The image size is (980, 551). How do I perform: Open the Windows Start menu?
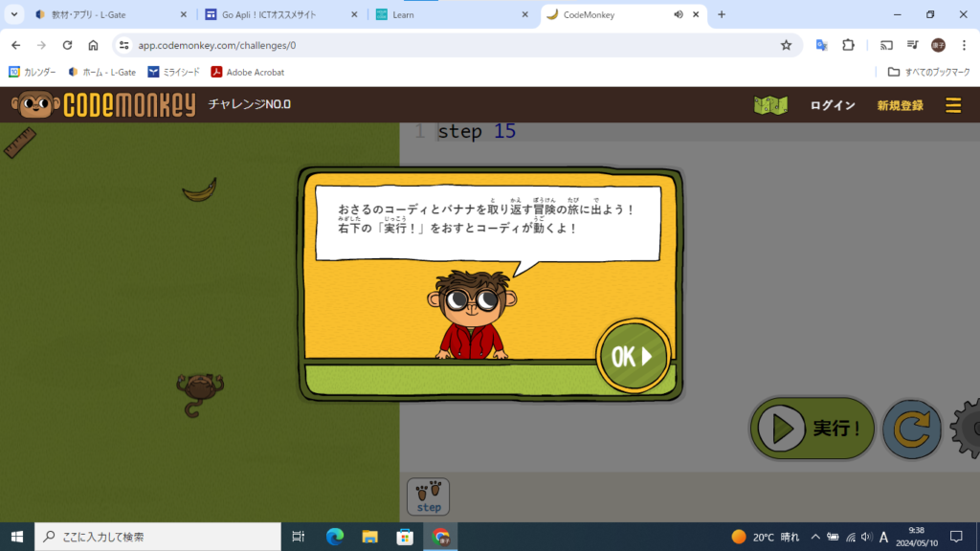[17, 537]
